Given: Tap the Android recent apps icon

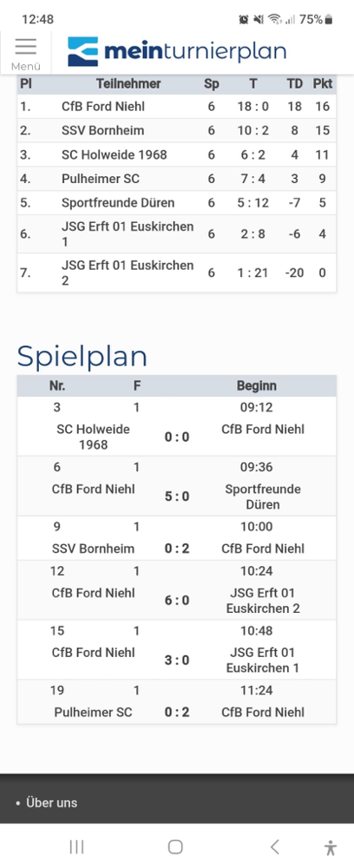Looking at the screenshot, I should pyautogui.click(x=76, y=846).
